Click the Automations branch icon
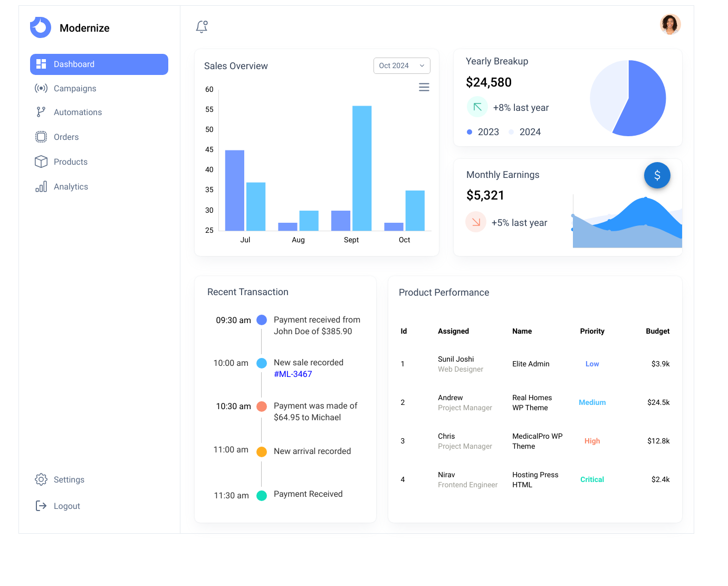This screenshot has width=728, height=586. [41, 112]
